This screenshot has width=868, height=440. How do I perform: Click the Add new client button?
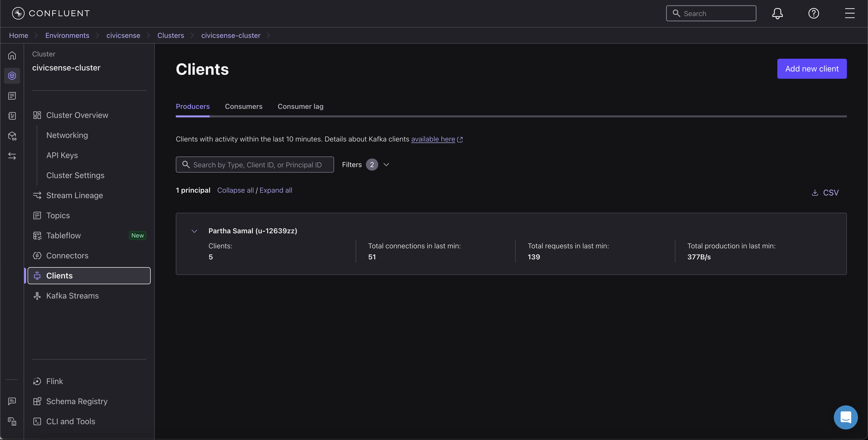pos(811,69)
